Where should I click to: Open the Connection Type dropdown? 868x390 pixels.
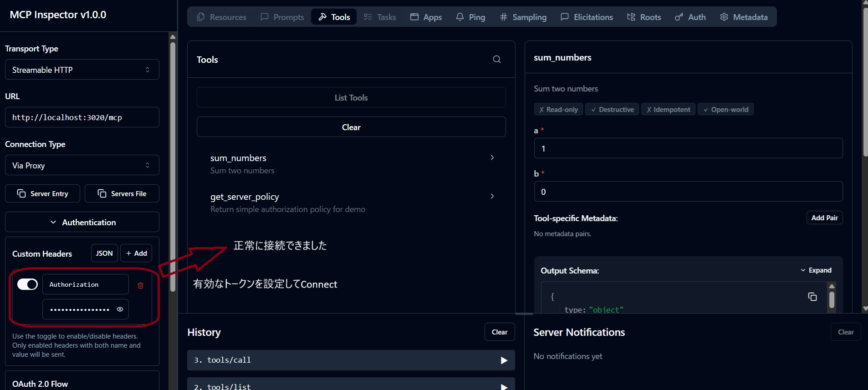point(82,165)
